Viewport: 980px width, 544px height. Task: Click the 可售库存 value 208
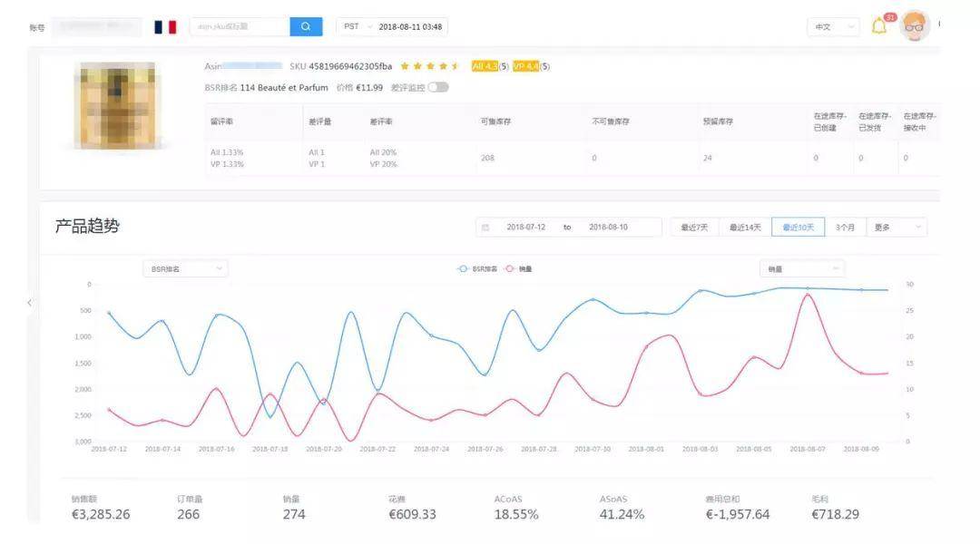click(487, 158)
